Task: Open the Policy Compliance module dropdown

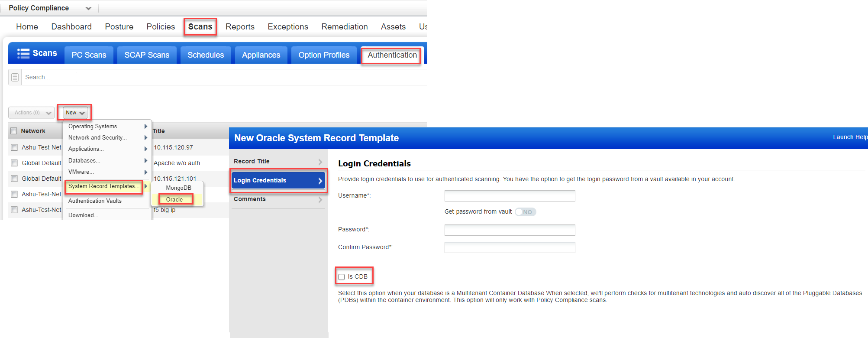Action: [88, 8]
